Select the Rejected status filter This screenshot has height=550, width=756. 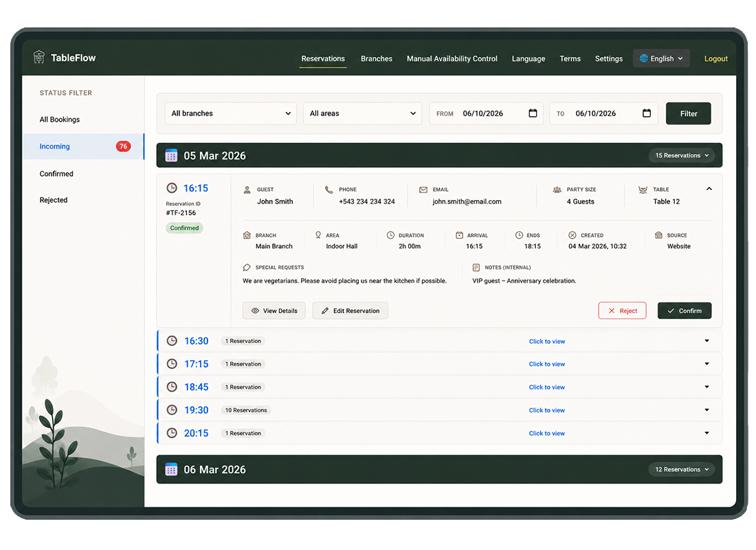(54, 200)
